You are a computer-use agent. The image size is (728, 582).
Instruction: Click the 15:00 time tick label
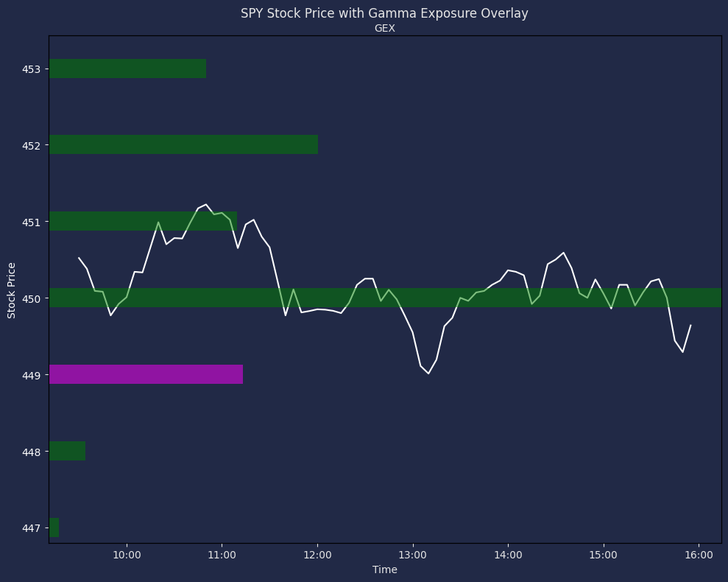pyautogui.click(x=603, y=555)
